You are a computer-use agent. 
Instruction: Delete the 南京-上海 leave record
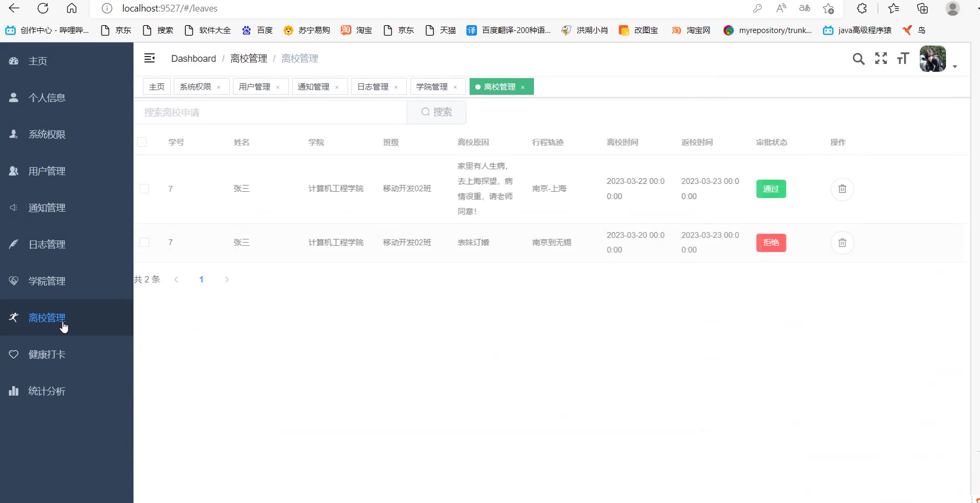[x=842, y=189]
